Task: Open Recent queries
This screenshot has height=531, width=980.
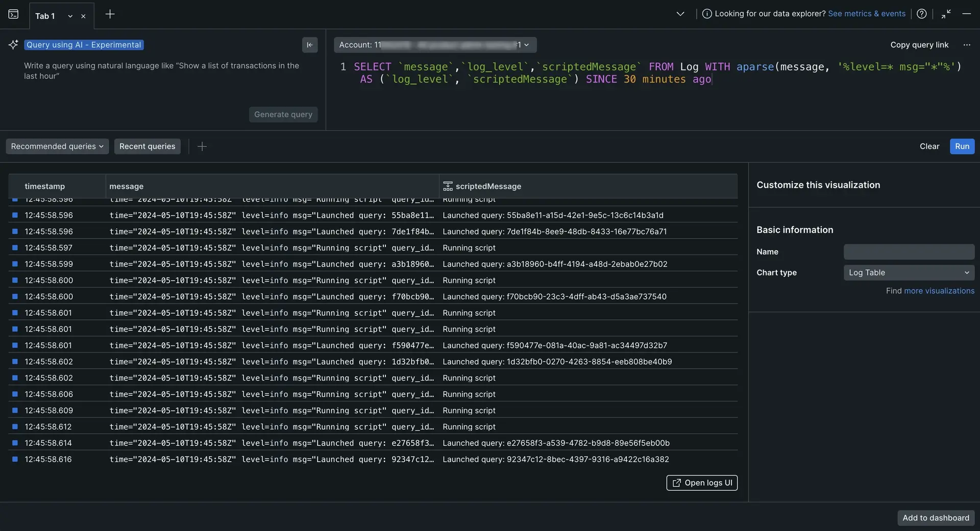Action: click(x=147, y=146)
